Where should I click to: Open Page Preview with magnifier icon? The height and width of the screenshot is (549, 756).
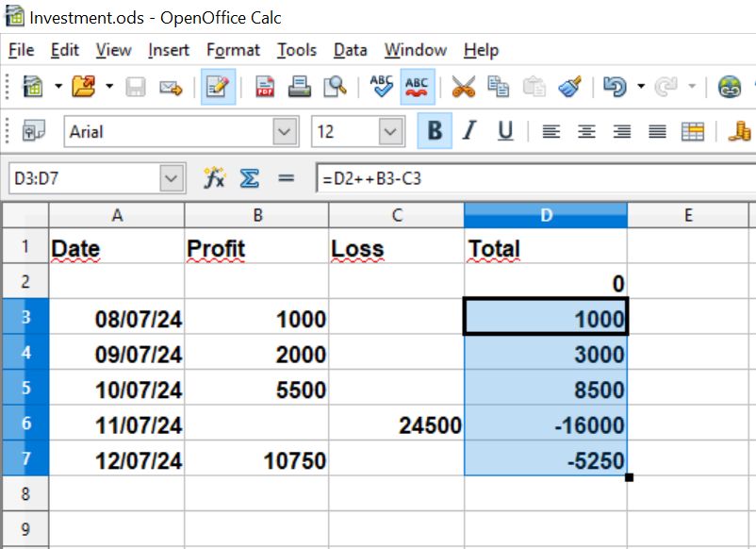(x=335, y=87)
